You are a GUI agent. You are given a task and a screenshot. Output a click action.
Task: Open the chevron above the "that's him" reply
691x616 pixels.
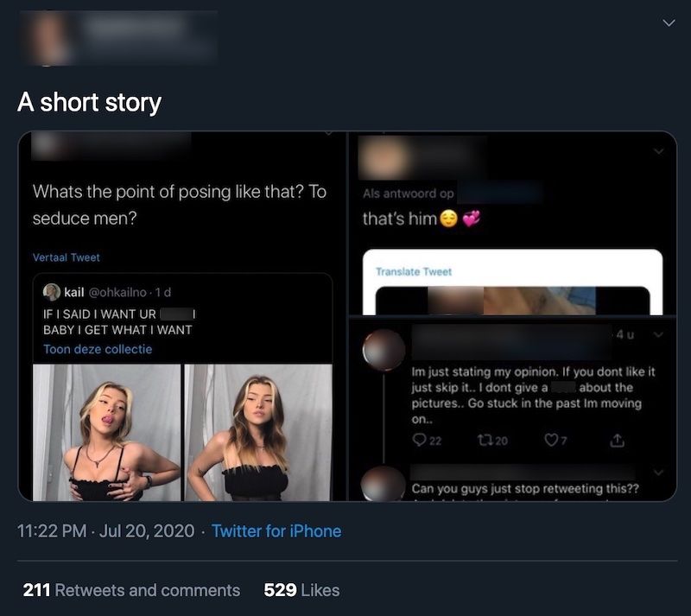click(658, 151)
